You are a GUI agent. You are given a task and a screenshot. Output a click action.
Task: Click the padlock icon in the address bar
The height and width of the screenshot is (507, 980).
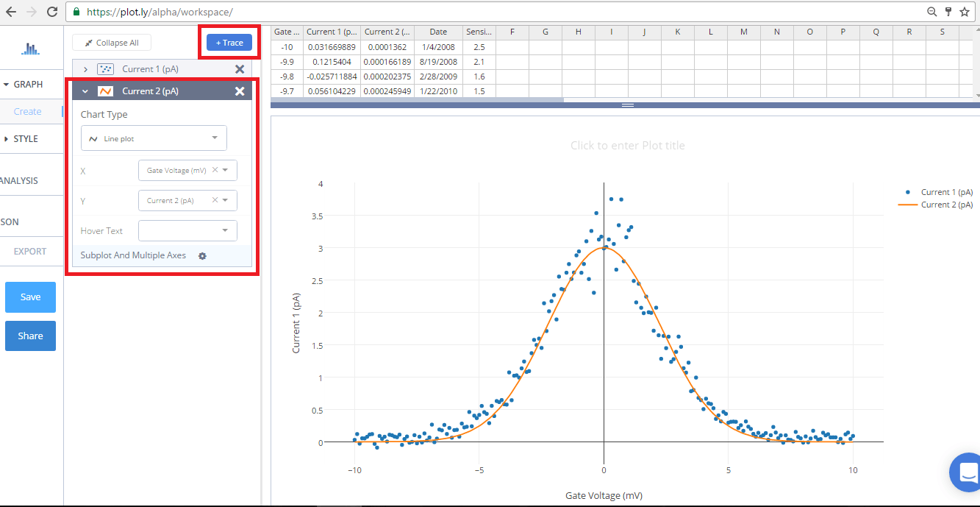(x=76, y=12)
